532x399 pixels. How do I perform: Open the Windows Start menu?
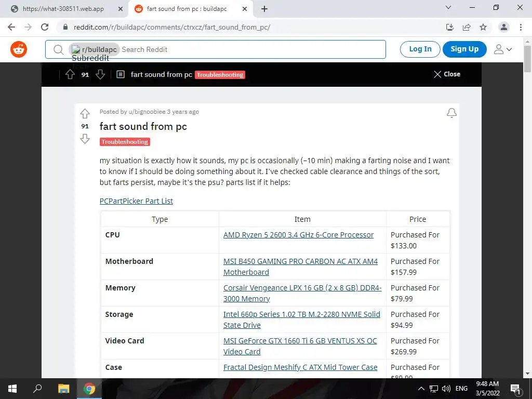(12, 389)
